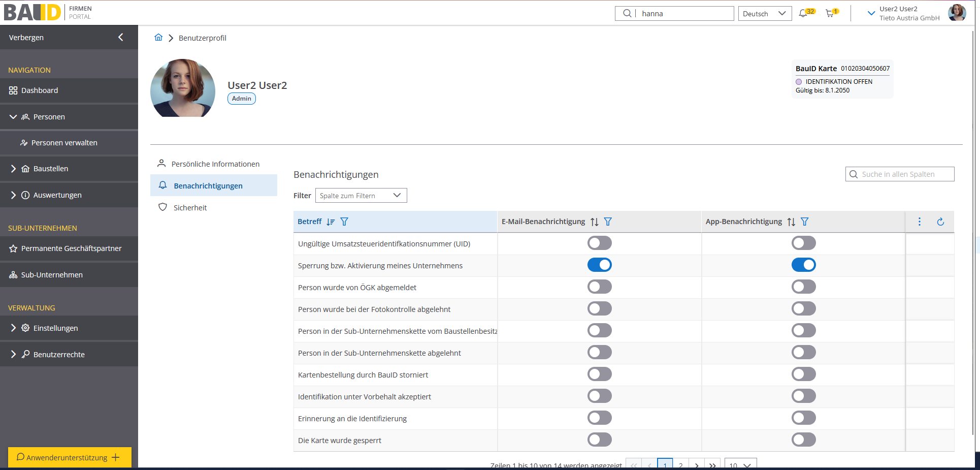The image size is (980, 470).
Task: Open Persönliche Informationen tab
Action: coord(214,164)
